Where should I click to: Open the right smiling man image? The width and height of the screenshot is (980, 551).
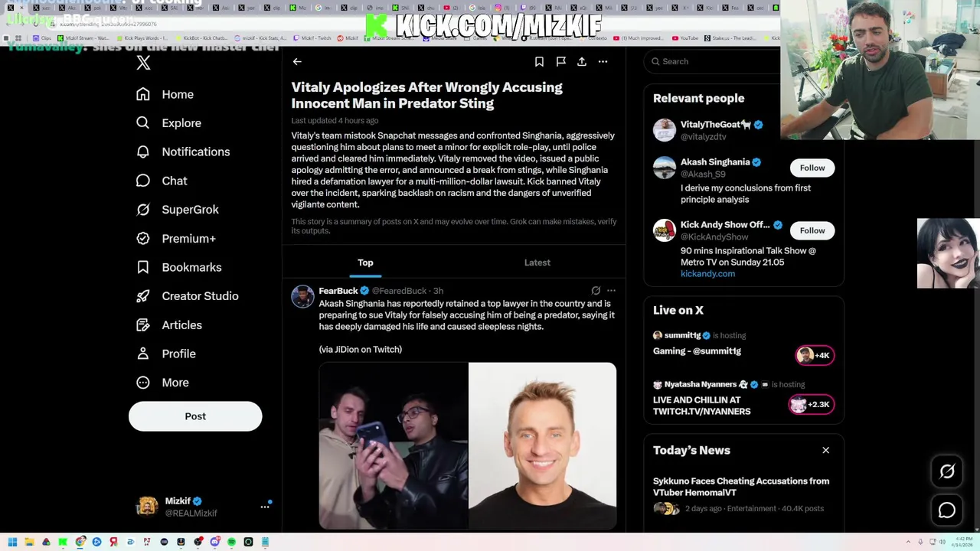tap(543, 446)
